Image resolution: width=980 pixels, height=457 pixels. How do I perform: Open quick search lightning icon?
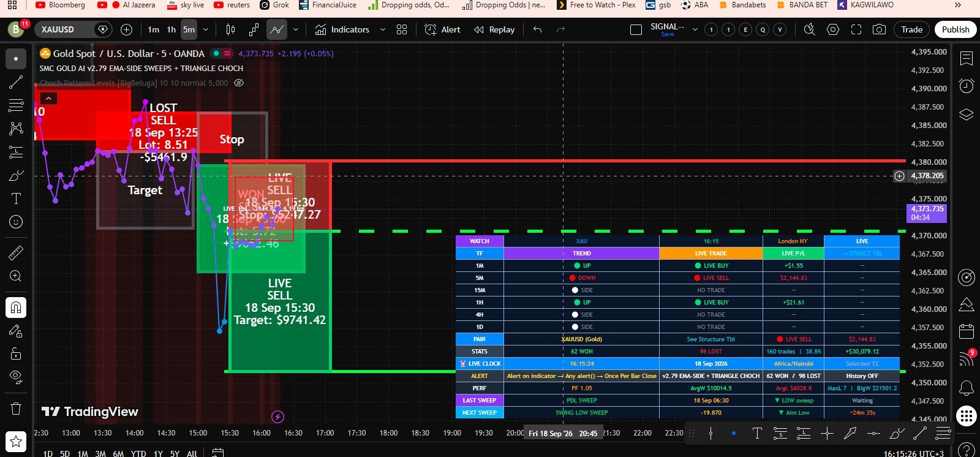[810, 29]
